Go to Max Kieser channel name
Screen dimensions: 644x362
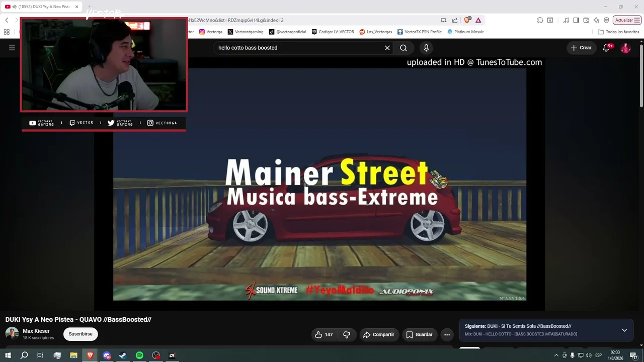36,331
